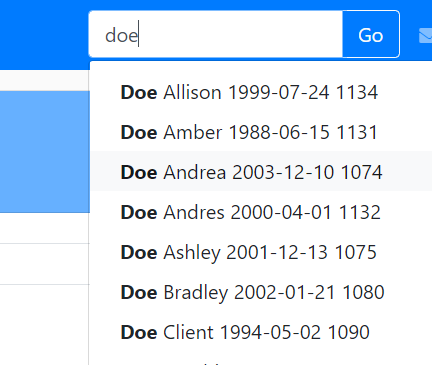Pick the patient with ID 1134
The height and width of the screenshot is (365, 432).
[261, 92]
